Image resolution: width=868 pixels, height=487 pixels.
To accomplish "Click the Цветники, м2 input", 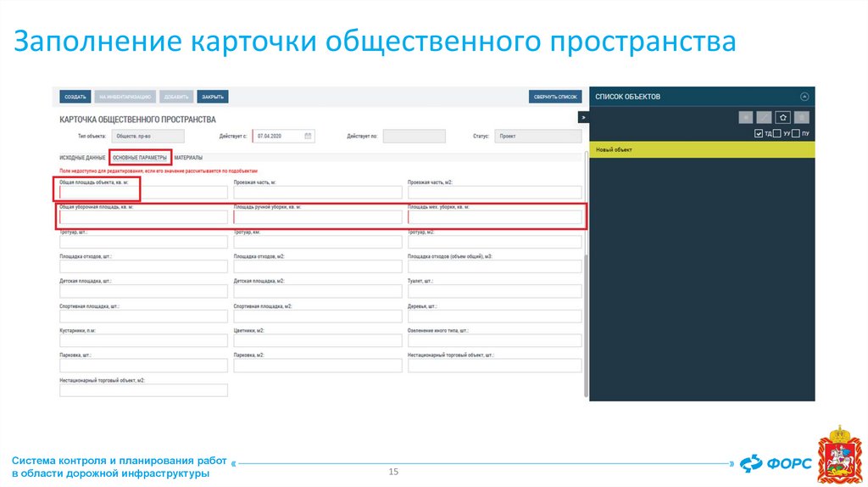I will pyautogui.click(x=318, y=341).
